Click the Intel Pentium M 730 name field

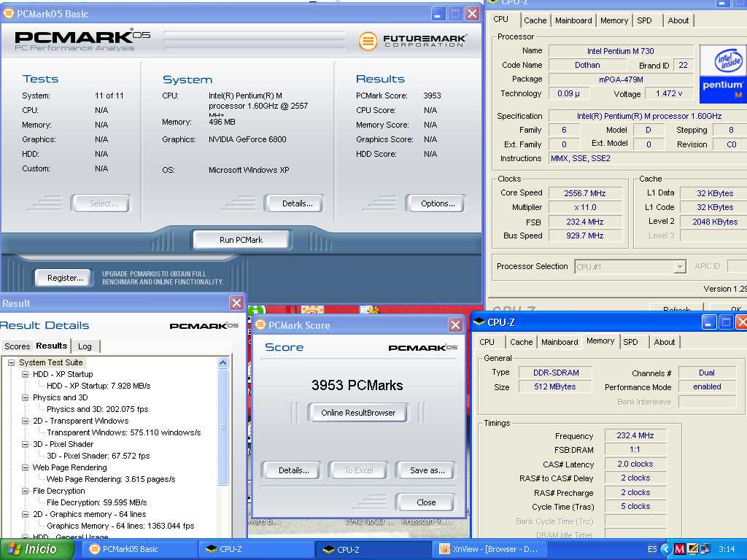[x=620, y=51]
